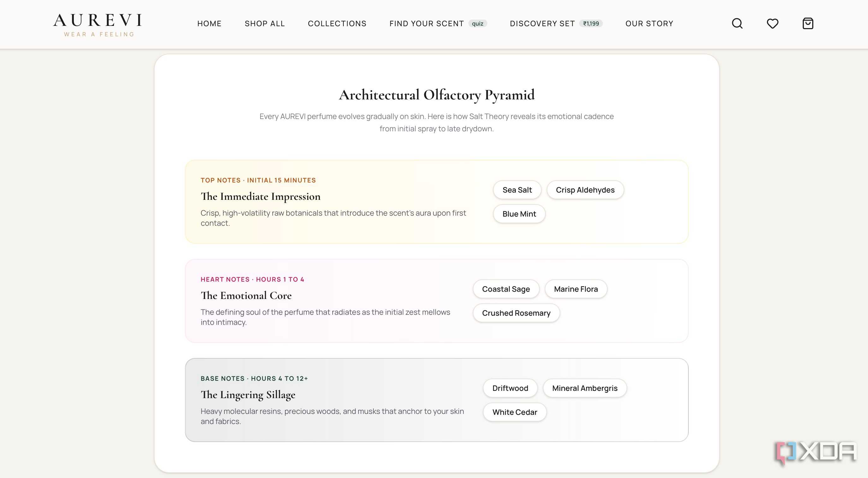Select the Driftwood note chip
The height and width of the screenshot is (478, 868).
[510, 388]
